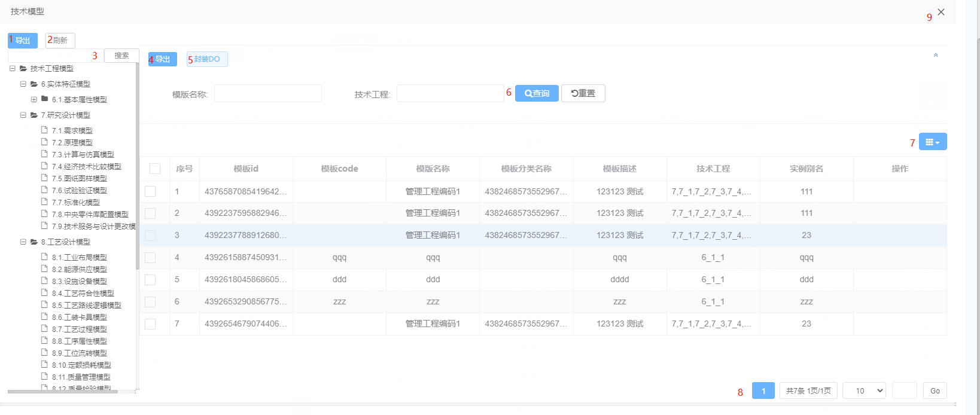The image size is (980, 415).
Task: Expand the 6.1.基本属性模型 tree node
Action: tap(34, 100)
